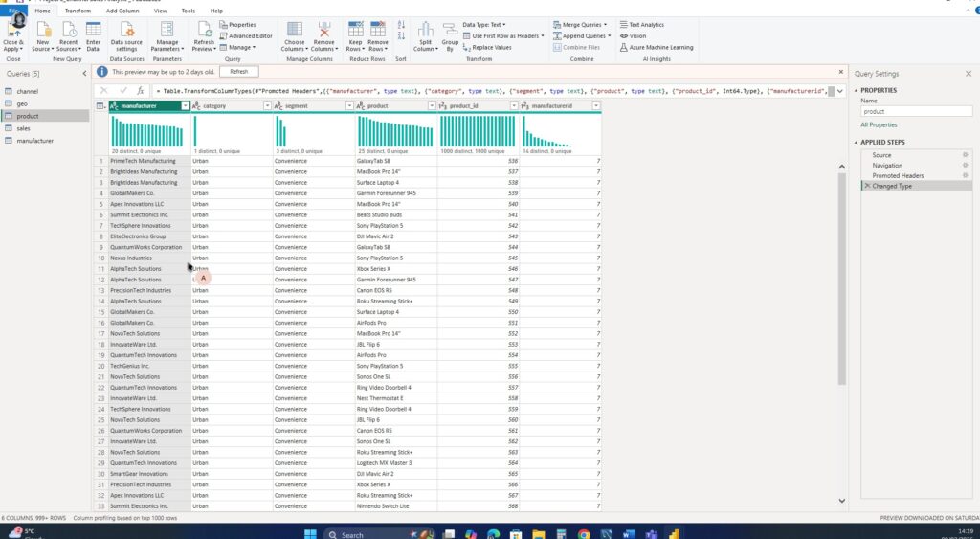Viewport: 980px width, 539px height.
Task: Select the sales query
Action: pyautogui.click(x=23, y=128)
